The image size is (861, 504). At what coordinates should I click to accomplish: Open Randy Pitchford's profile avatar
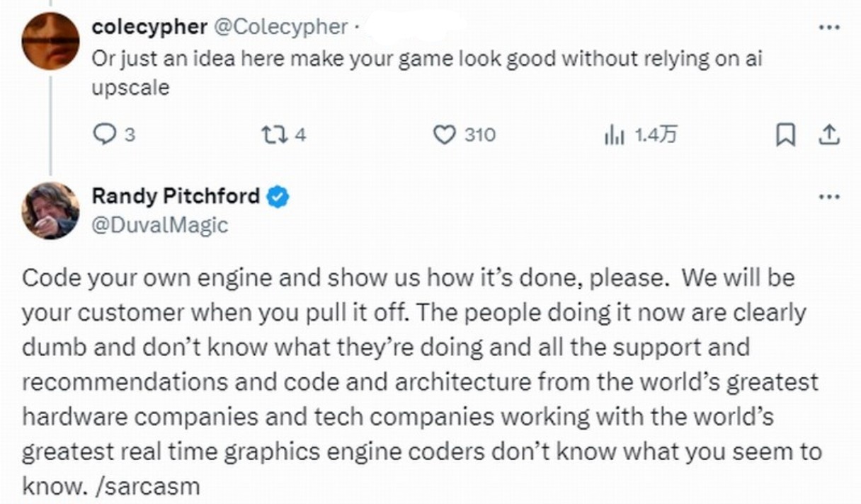pyautogui.click(x=50, y=210)
